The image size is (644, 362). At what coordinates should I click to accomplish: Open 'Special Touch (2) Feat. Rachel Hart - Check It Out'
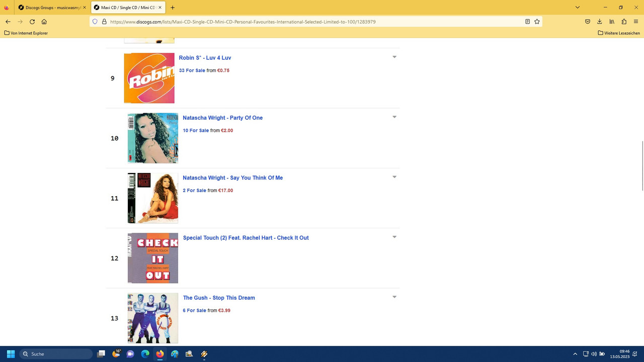(246, 238)
